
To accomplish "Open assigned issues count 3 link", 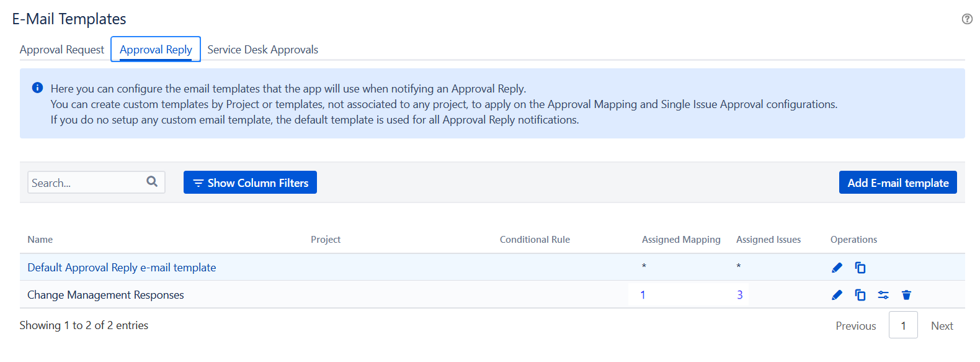I will [x=739, y=295].
